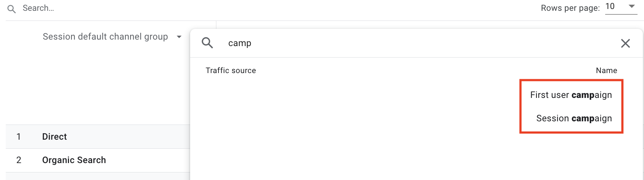This screenshot has height=180, width=644.
Task: Click row number 1
Action: (x=19, y=137)
